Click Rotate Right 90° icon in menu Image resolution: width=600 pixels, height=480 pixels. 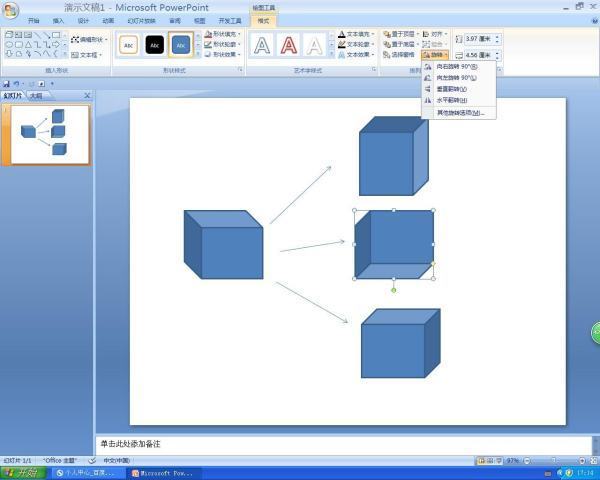(428, 67)
